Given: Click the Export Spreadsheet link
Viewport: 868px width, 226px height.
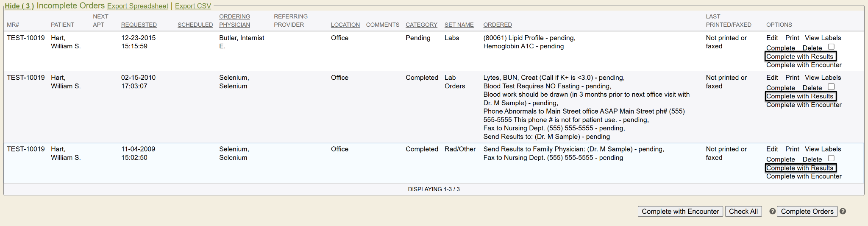Looking at the screenshot, I should tap(137, 6).
